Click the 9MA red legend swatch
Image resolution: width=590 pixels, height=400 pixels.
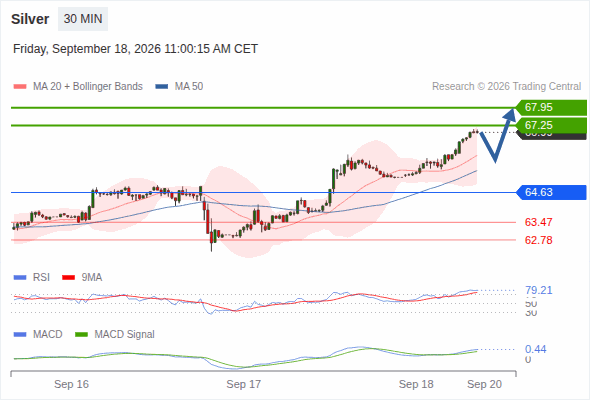[68, 278]
